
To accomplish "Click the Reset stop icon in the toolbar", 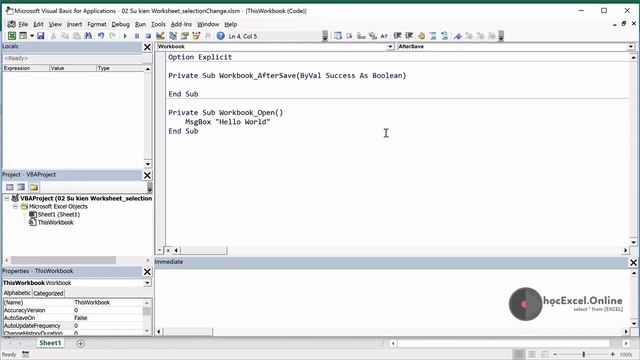I will coord(148,36).
